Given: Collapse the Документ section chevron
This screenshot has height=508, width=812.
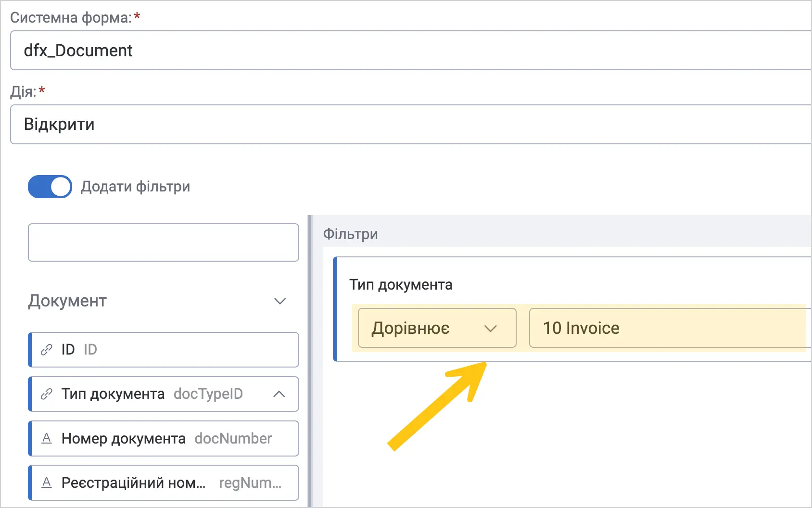Looking at the screenshot, I should coord(280,301).
